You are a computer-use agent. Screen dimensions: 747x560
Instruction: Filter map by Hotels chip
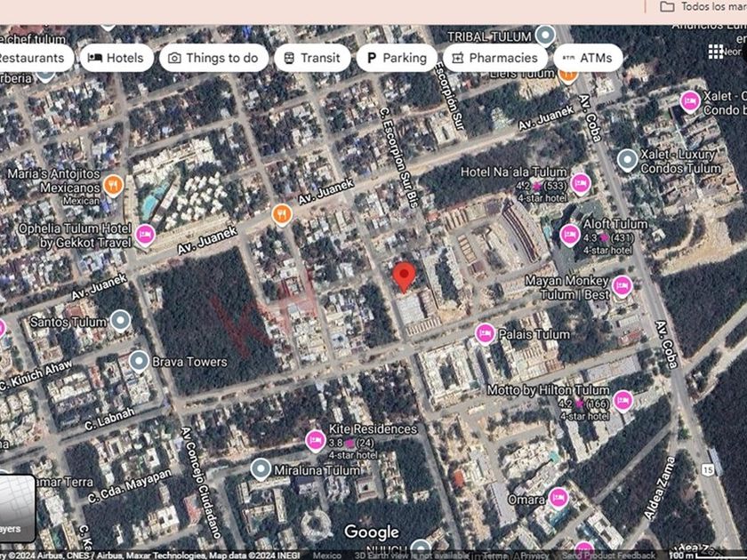pos(116,58)
